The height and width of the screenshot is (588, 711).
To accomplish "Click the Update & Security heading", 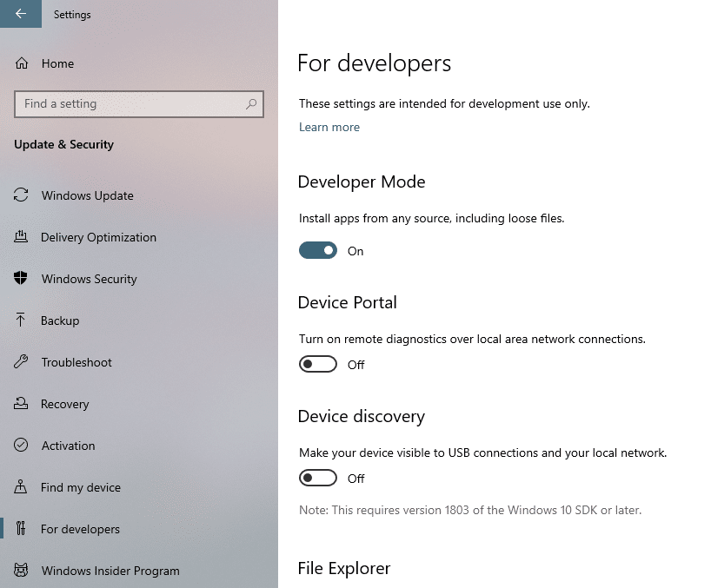I will click(64, 144).
